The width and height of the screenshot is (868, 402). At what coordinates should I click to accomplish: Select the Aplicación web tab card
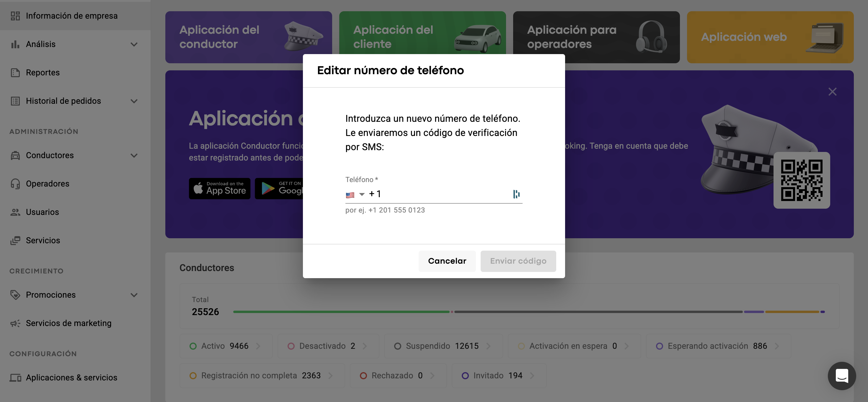(770, 37)
